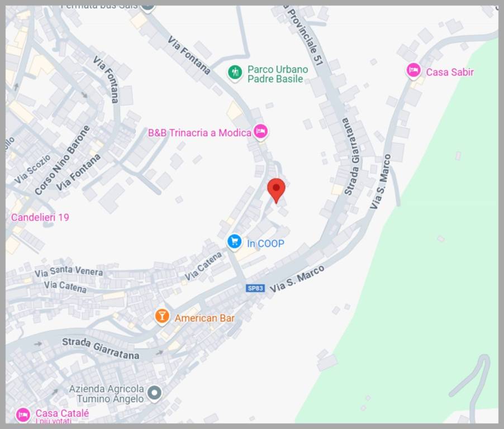The image size is (504, 429).
Task: Select the Strada Giarratana road label at bottom
Action: [101, 349]
